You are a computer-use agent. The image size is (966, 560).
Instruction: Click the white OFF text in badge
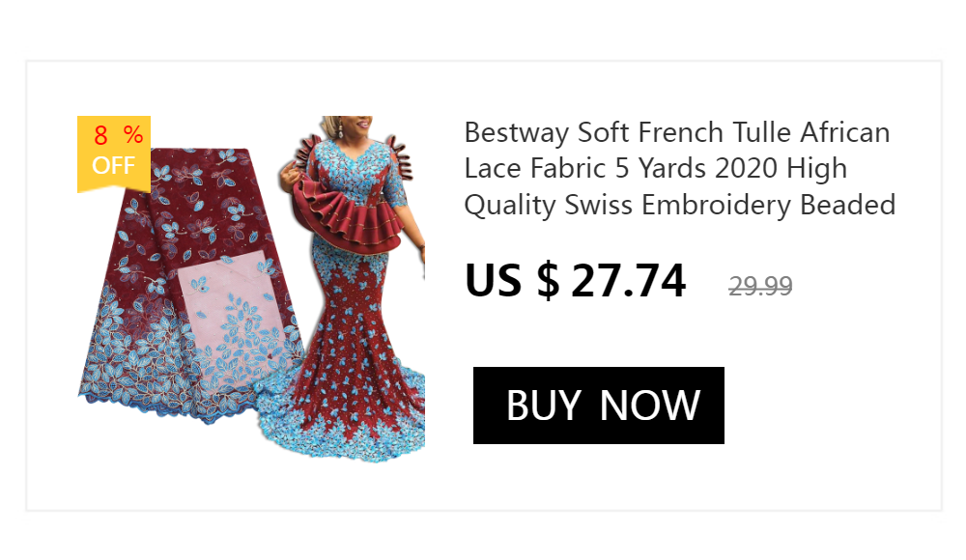pos(113,165)
